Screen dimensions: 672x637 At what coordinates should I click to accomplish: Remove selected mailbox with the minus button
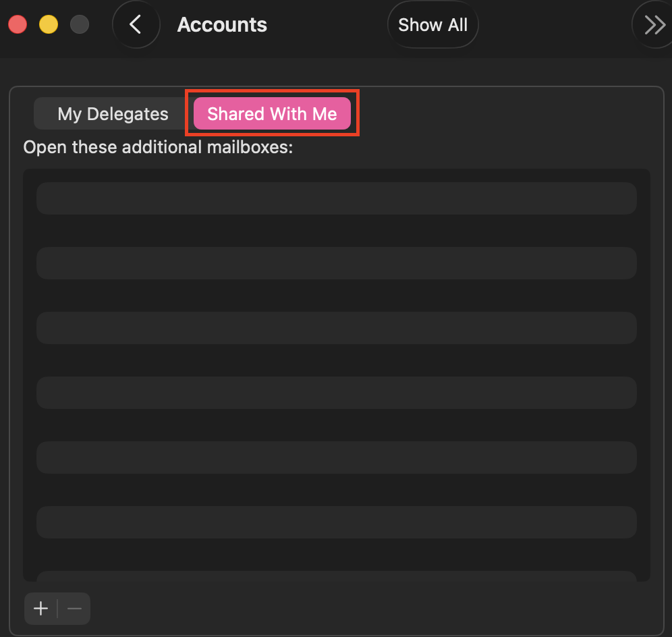point(74,609)
